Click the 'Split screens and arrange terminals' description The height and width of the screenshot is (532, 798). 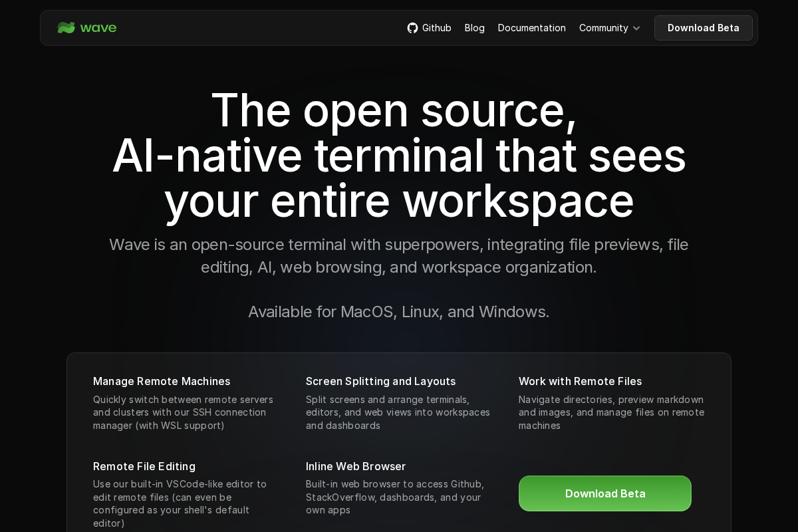click(398, 412)
